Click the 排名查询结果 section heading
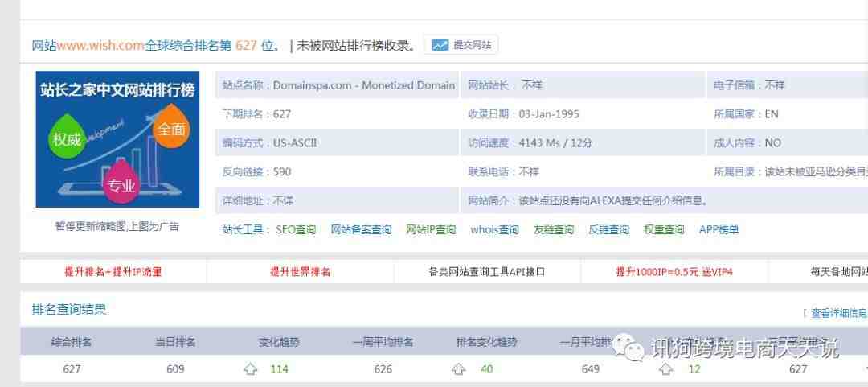Viewport: 868px width, 387px height. [68, 310]
